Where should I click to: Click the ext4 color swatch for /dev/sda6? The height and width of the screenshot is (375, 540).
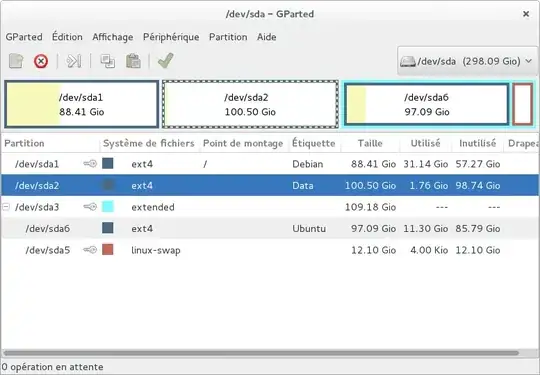pos(108,228)
